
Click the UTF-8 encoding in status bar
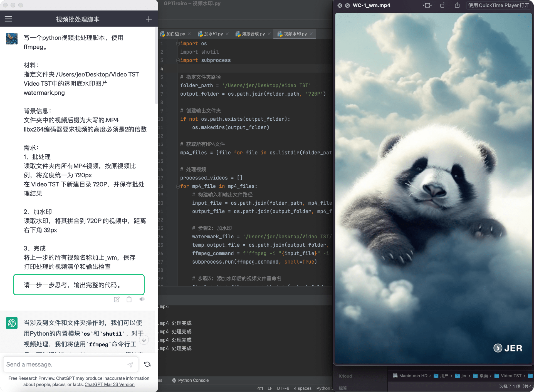[283, 388]
